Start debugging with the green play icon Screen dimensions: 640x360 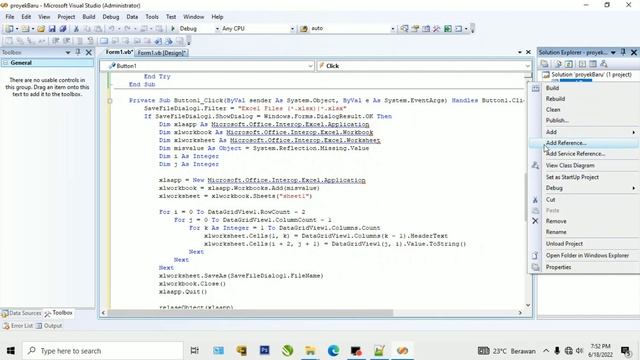[173, 29]
